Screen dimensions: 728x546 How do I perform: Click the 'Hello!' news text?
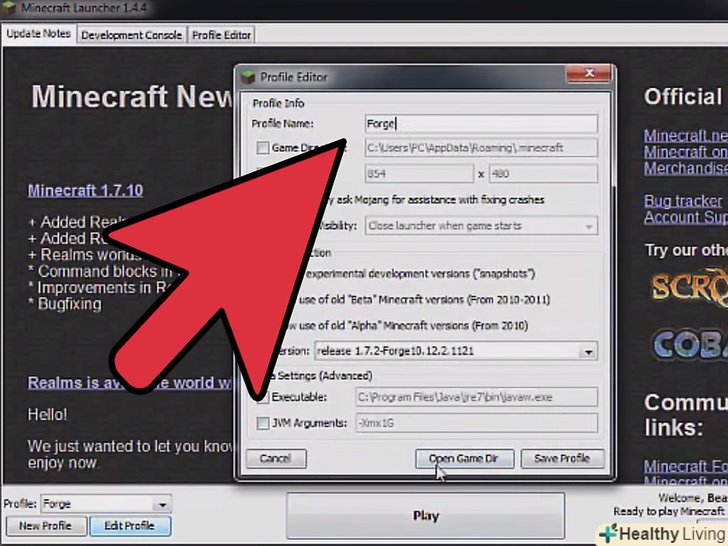(x=47, y=414)
